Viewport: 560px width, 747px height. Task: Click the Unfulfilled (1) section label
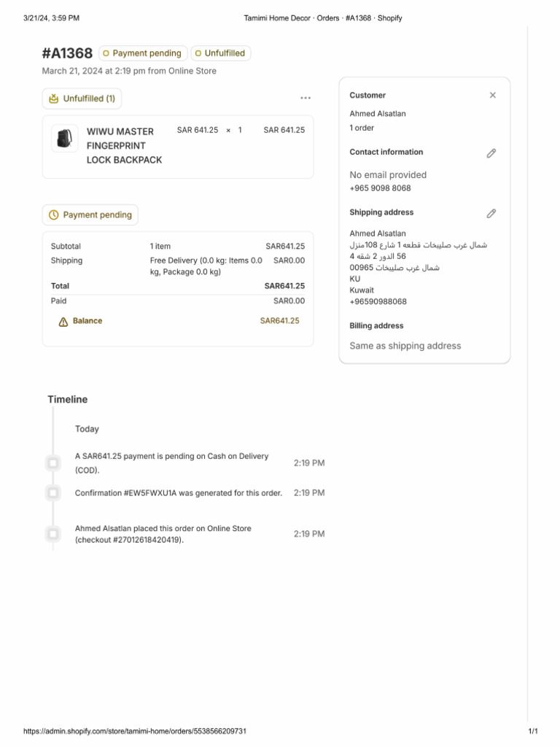coord(89,98)
